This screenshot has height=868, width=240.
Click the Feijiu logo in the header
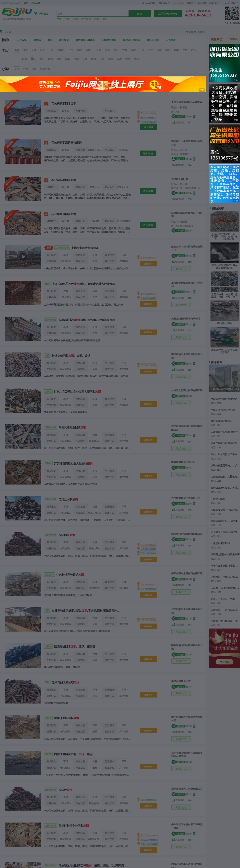pos(17,12)
